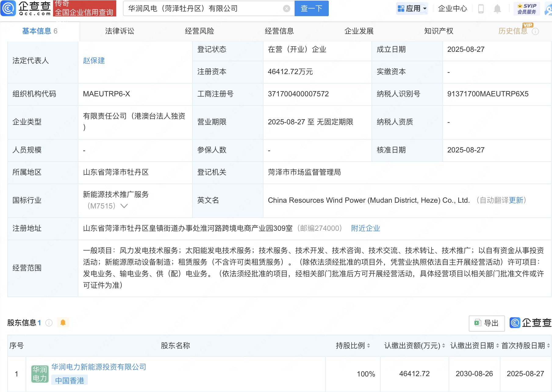This screenshot has width=552, height=392.
Task: Click the Qcc.com logo icon
Action: click(x=8, y=8)
